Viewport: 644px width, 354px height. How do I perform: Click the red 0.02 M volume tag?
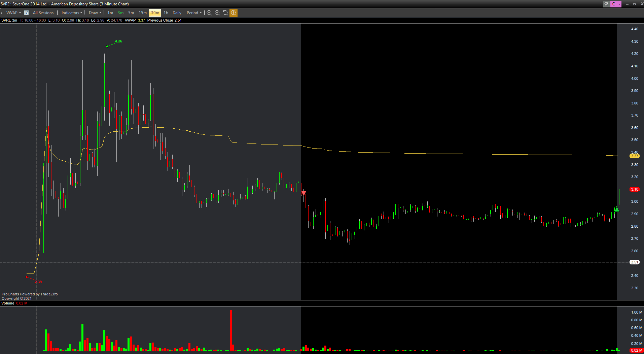coord(637,350)
